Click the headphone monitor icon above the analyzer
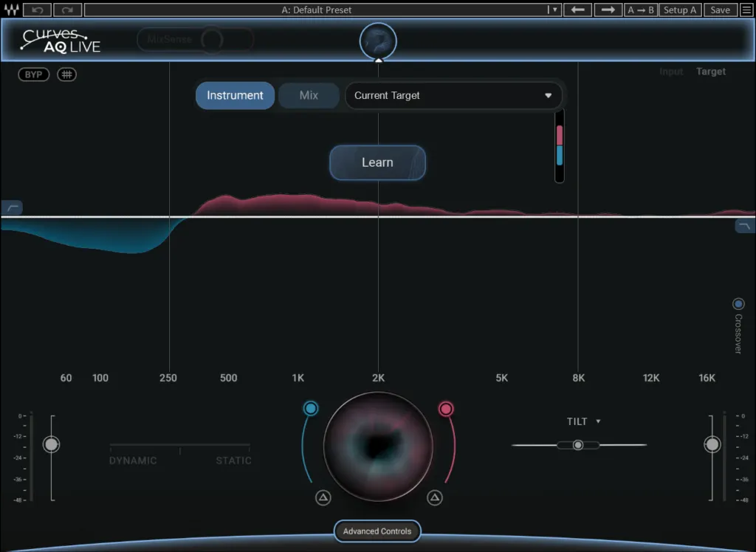 tap(378, 41)
